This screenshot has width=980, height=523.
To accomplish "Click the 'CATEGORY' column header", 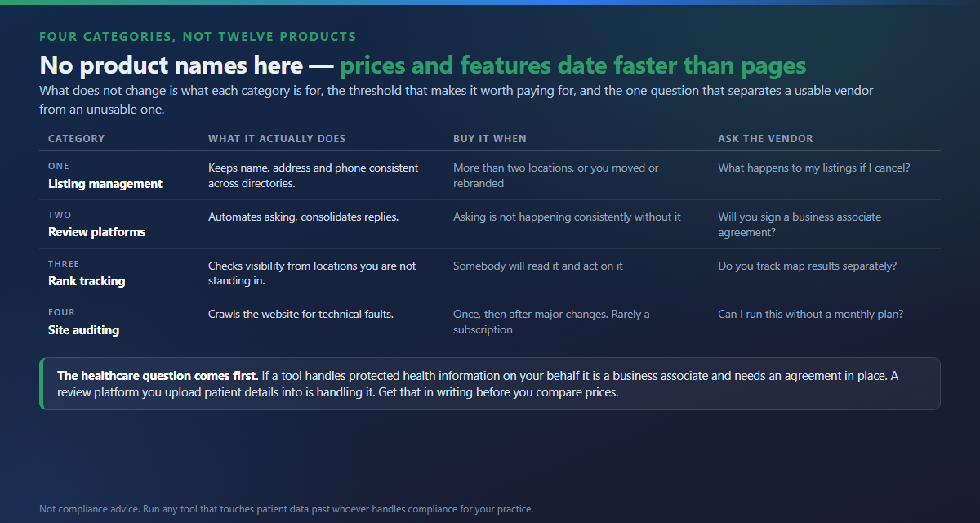I will coord(77,139).
